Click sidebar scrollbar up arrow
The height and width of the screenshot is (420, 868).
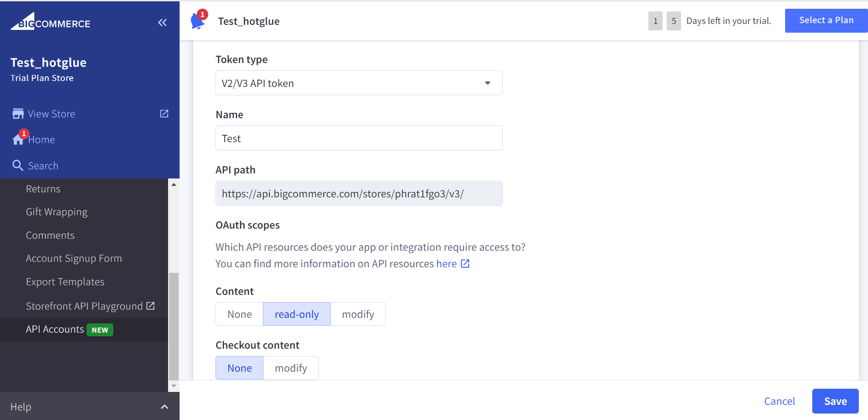click(x=174, y=184)
